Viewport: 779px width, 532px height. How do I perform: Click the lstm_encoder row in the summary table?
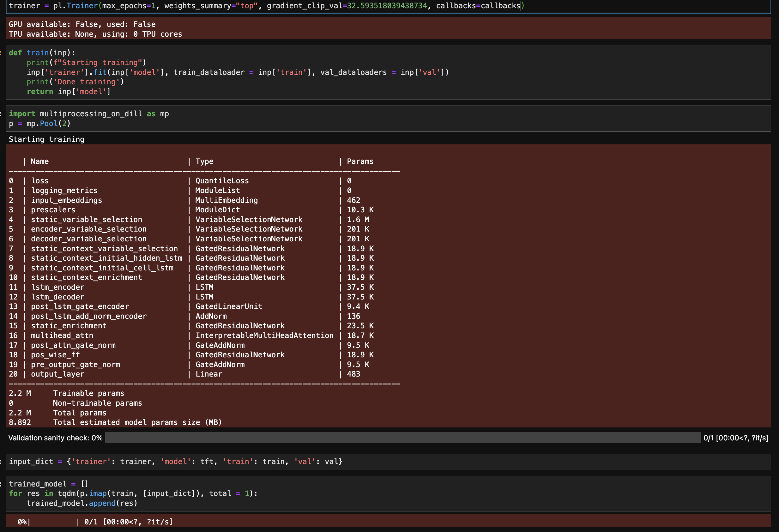click(58, 287)
